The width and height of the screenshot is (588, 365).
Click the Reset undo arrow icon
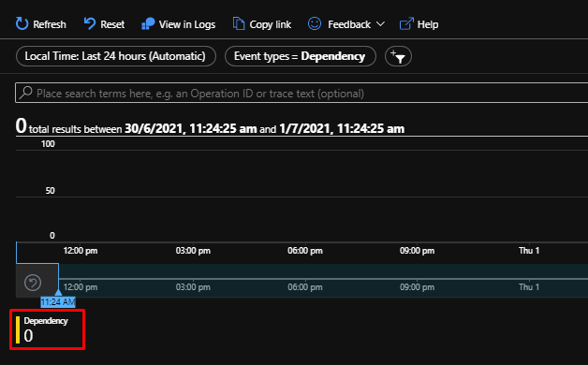click(x=89, y=23)
